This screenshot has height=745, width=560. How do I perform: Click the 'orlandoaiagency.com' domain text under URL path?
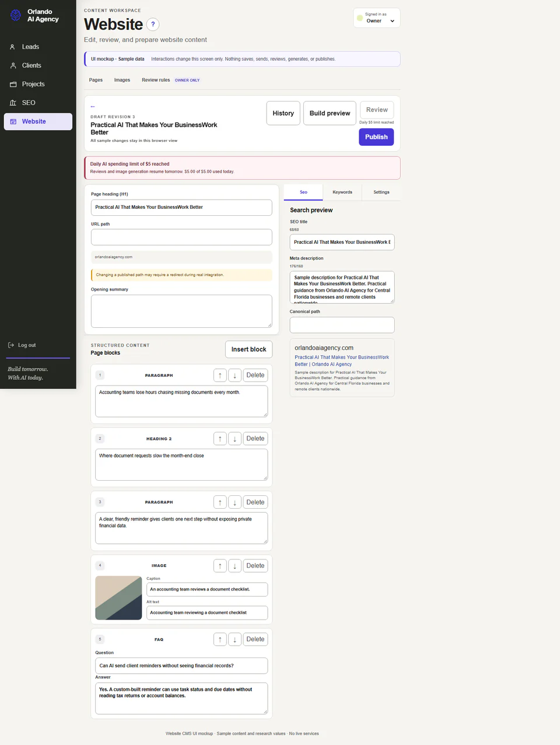point(114,257)
